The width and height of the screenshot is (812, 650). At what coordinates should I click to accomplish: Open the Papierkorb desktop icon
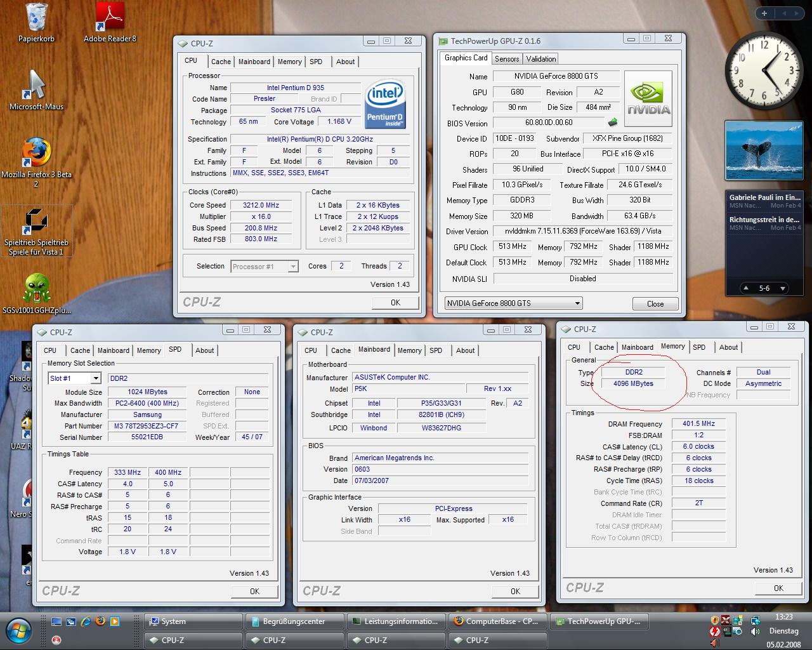(36, 22)
